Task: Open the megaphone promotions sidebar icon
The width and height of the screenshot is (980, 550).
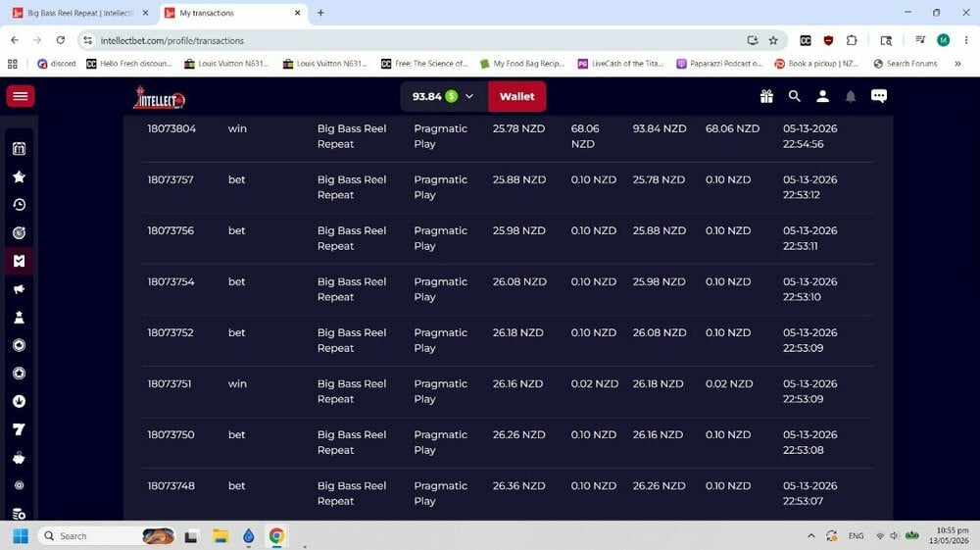Action: (20, 289)
